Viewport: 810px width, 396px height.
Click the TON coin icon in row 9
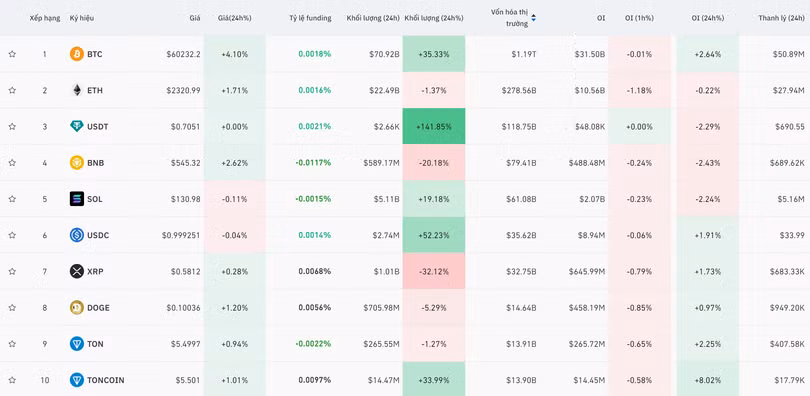click(76, 344)
